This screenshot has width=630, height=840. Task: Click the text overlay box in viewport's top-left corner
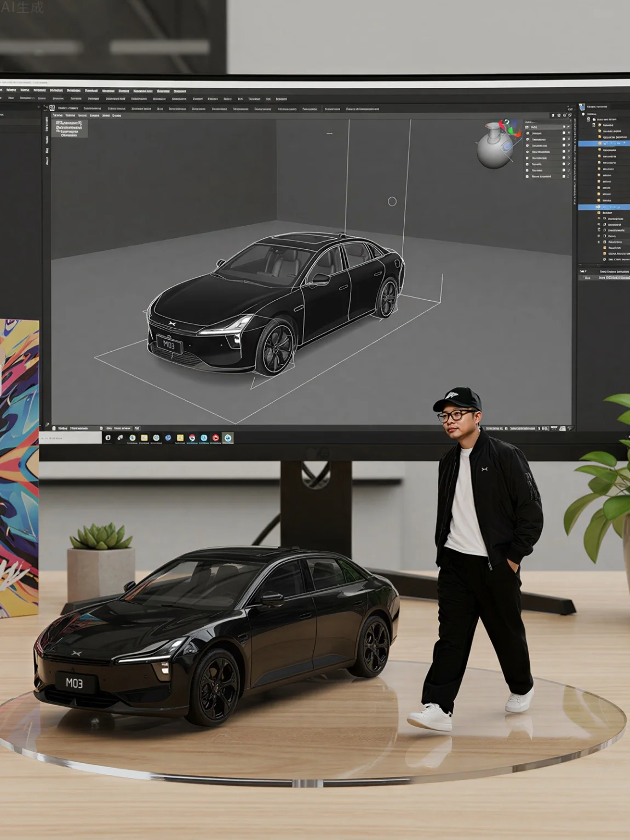[x=70, y=129]
